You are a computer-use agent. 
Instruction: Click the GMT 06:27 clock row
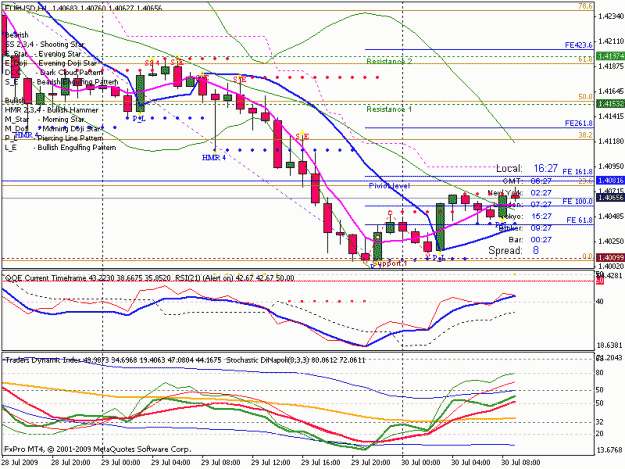tap(527, 181)
